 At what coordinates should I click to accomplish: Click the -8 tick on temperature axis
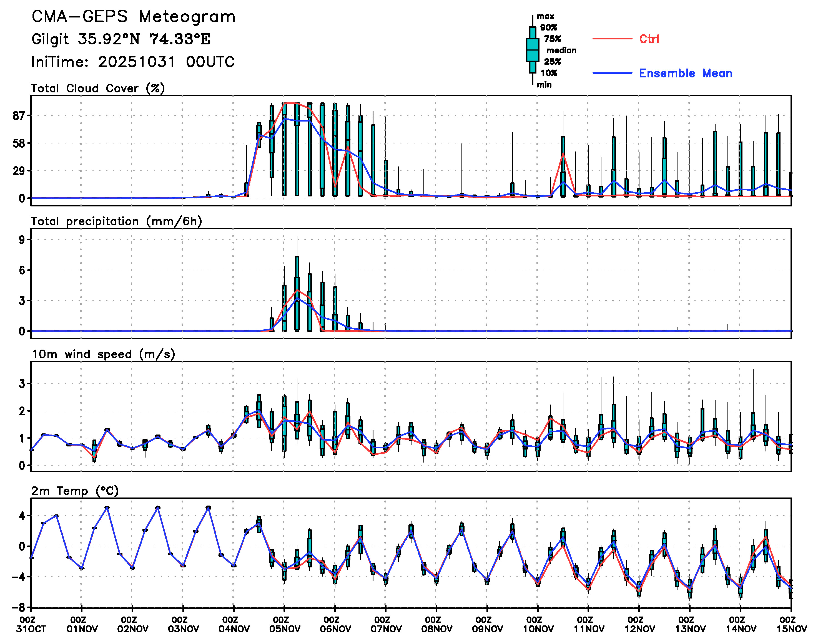coord(18,607)
